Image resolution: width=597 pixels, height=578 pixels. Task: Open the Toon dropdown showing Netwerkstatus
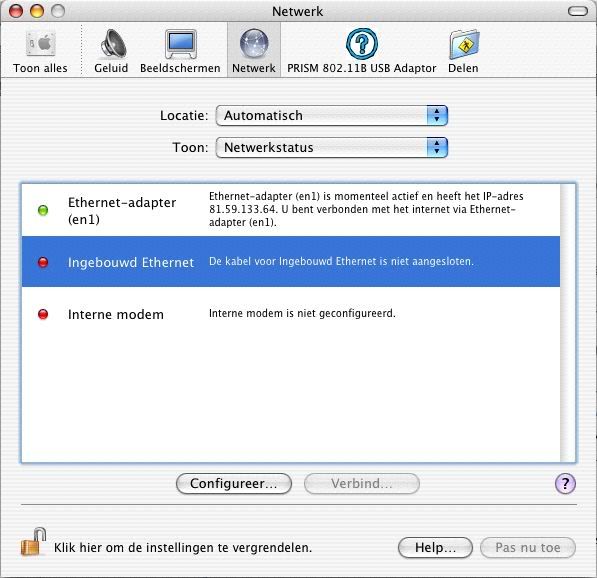coord(331,147)
